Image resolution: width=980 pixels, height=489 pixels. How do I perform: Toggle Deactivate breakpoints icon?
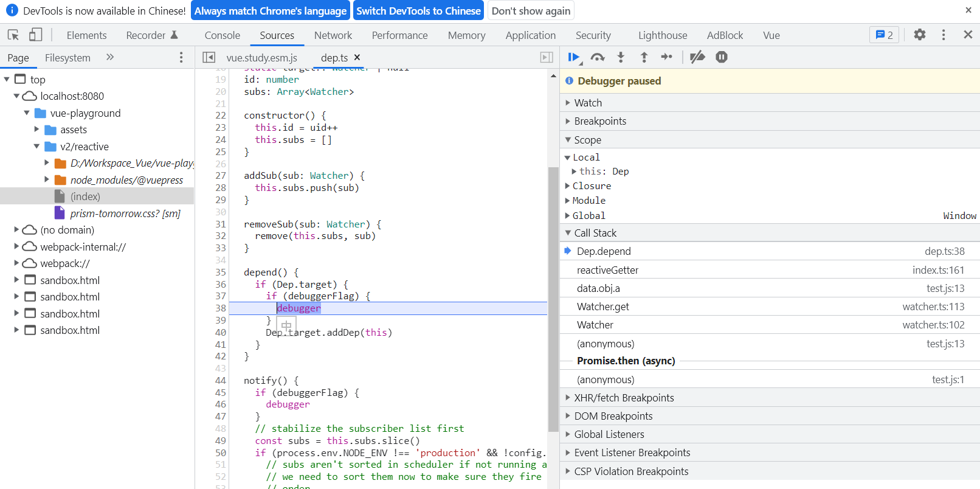click(x=697, y=57)
